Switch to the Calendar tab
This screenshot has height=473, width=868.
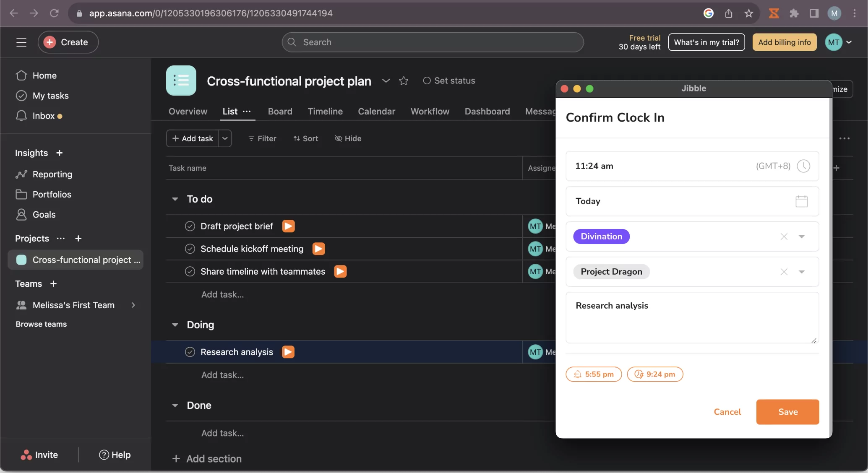click(376, 111)
